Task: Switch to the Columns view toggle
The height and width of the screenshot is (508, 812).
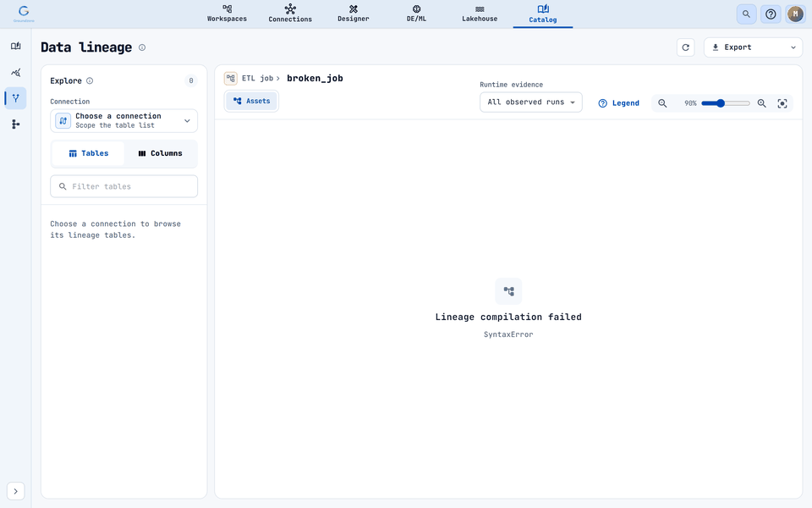Action: tap(161, 153)
